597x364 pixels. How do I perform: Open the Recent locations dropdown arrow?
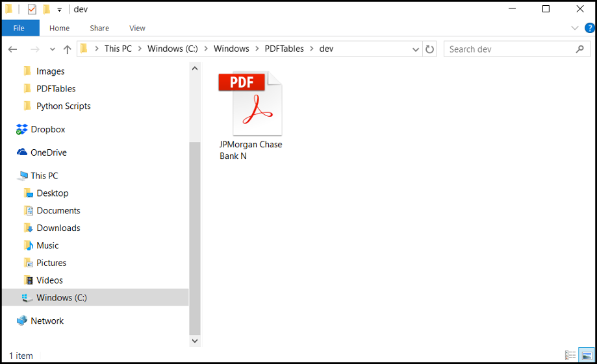coord(51,49)
